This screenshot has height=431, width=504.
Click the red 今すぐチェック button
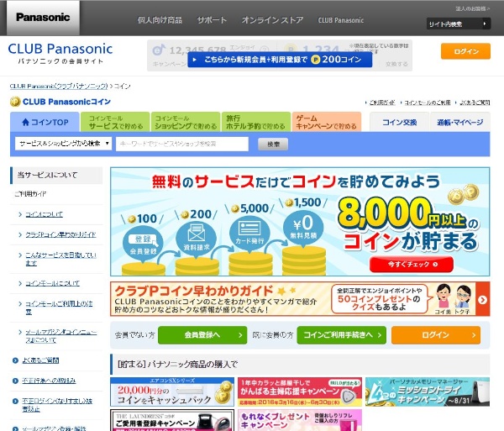click(412, 264)
